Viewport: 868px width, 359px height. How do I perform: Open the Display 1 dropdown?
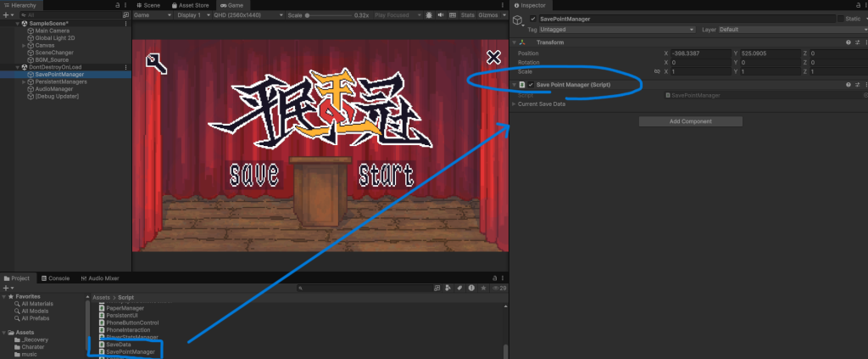[193, 15]
